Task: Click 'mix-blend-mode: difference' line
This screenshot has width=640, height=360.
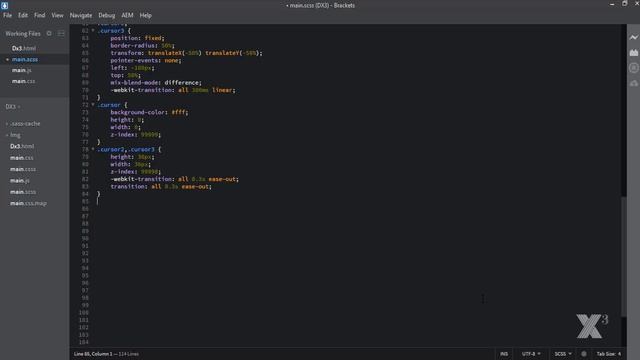Action: point(156,82)
